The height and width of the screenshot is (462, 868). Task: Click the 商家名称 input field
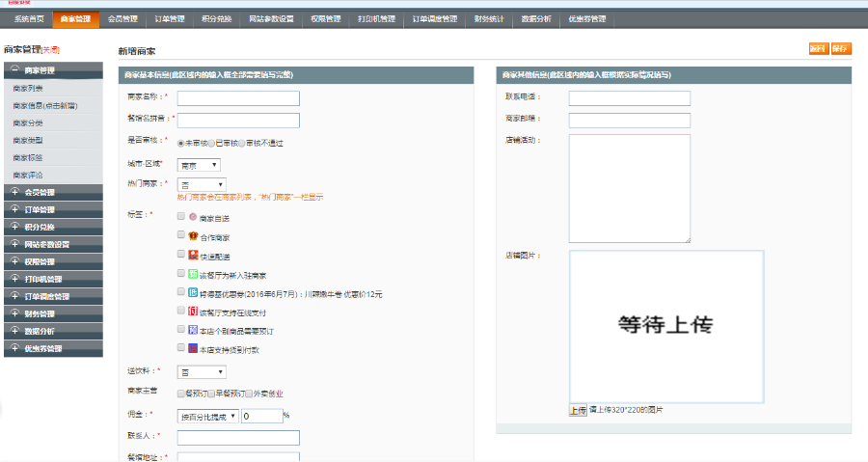(x=238, y=97)
